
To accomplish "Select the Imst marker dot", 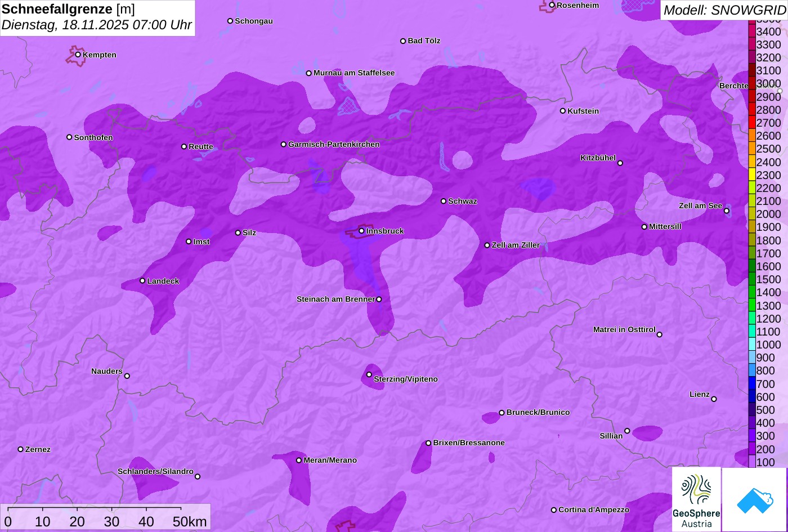I will pyautogui.click(x=189, y=242).
